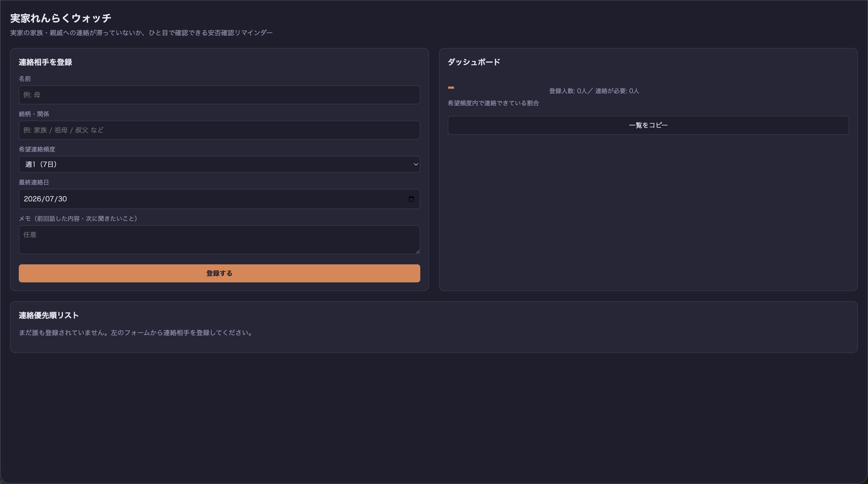Click the resize grip of the メモ textarea

point(418,251)
